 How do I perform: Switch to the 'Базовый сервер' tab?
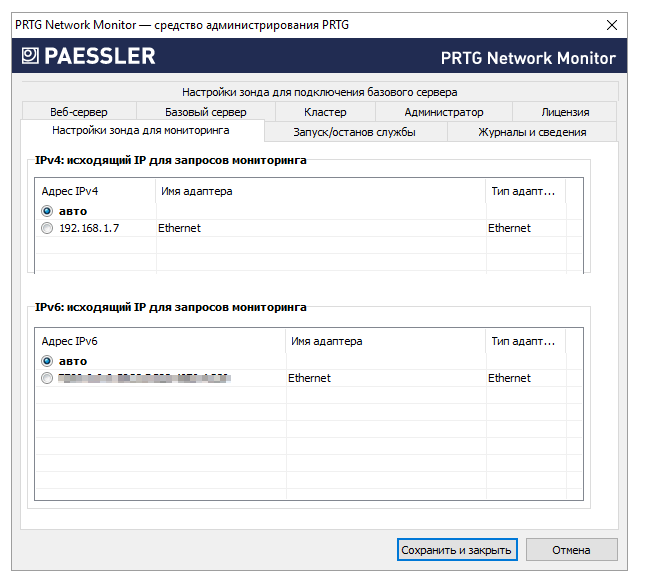point(205,112)
